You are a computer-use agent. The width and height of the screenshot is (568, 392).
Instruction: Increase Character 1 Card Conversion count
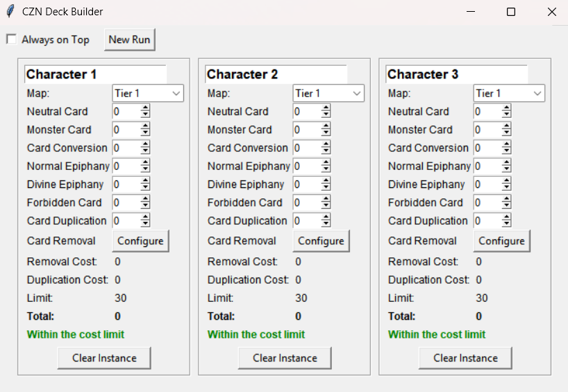coord(145,144)
